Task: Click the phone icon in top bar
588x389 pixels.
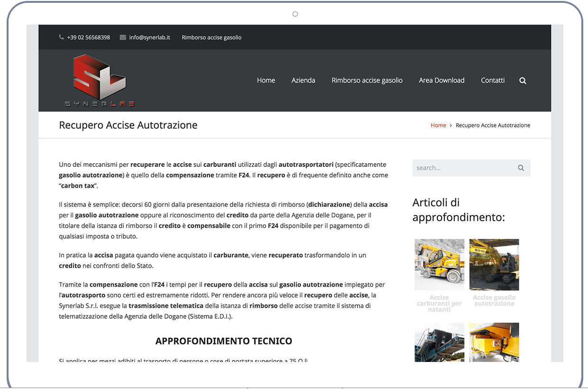Action: [x=61, y=37]
